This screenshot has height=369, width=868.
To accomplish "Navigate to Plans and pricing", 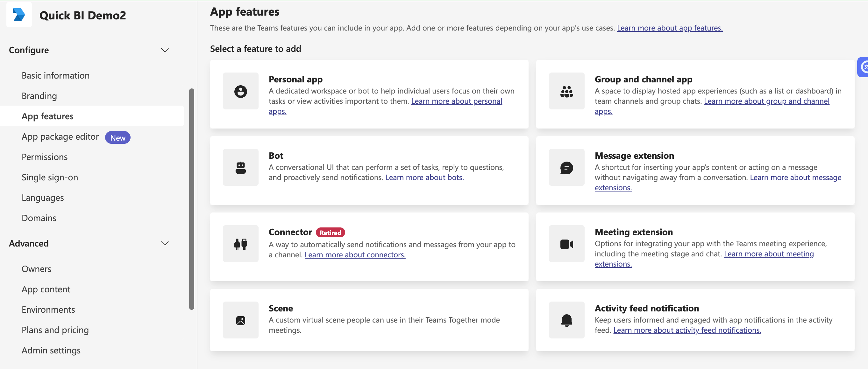I will (x=55, y=330).
